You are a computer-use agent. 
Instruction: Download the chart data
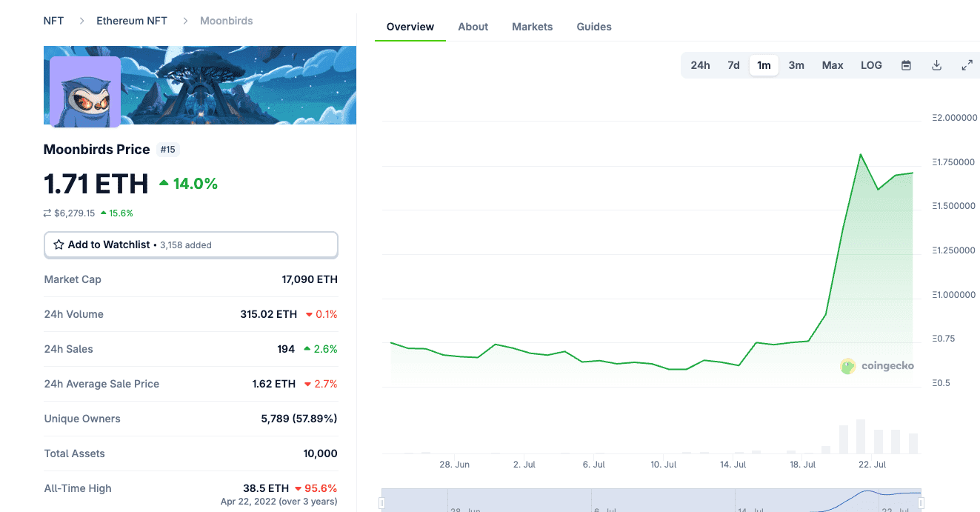tap(936, 65)
